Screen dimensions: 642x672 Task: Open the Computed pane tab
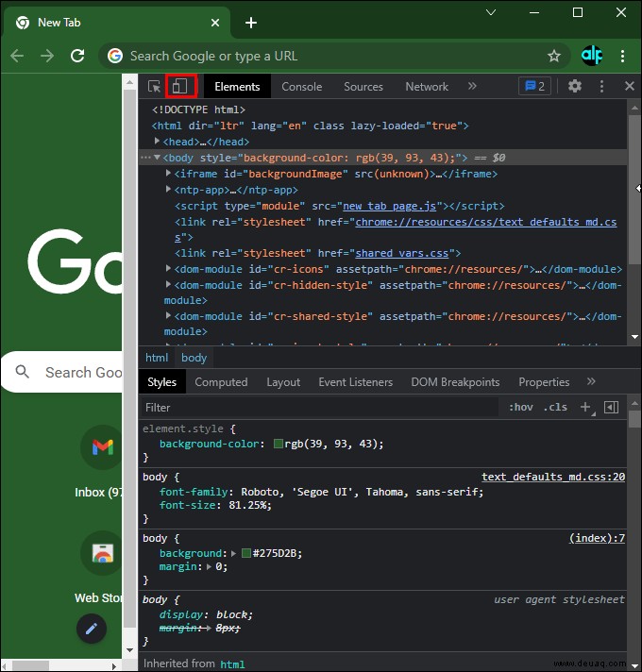click(x=221, y=382)
